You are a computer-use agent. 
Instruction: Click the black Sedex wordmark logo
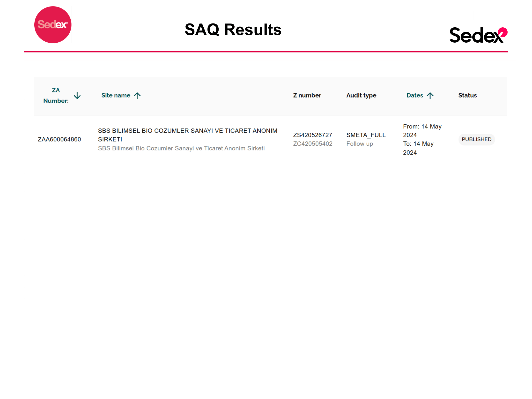click(478, 35)
